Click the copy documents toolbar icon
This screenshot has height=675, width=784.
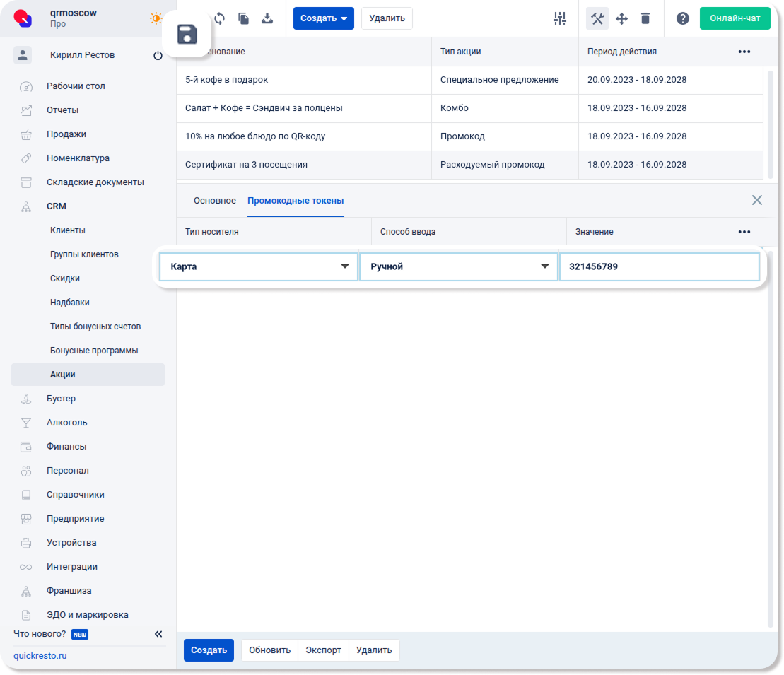243,18
